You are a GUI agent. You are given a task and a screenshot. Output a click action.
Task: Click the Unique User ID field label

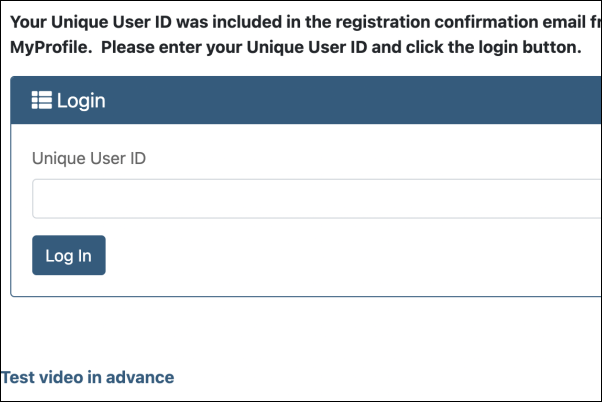coord(89,158)
